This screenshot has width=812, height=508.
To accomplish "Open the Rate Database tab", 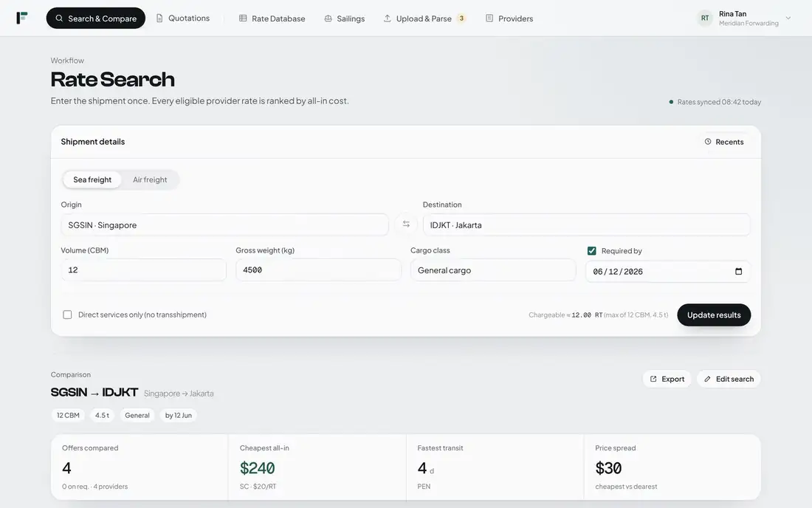I will 272,18.
